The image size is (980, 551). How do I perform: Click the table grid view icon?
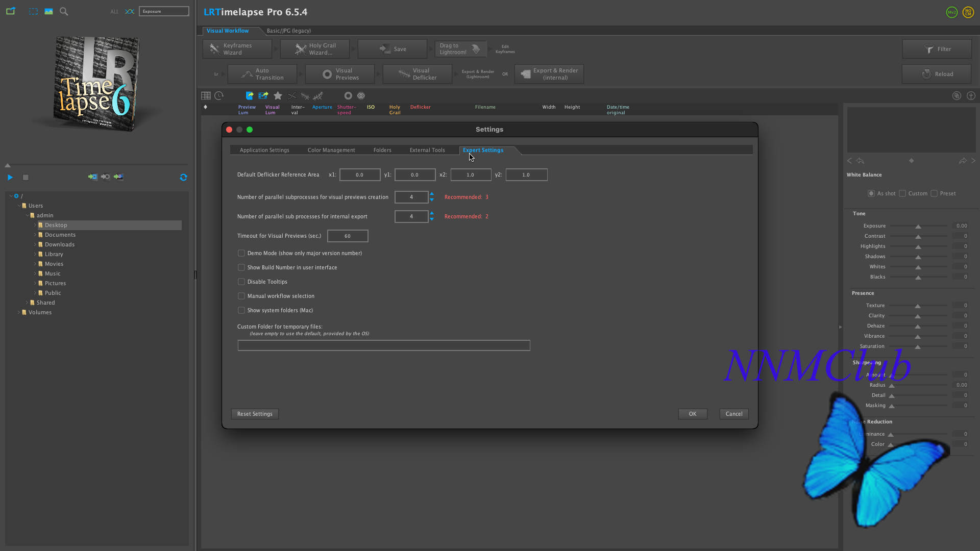point(206,95)
